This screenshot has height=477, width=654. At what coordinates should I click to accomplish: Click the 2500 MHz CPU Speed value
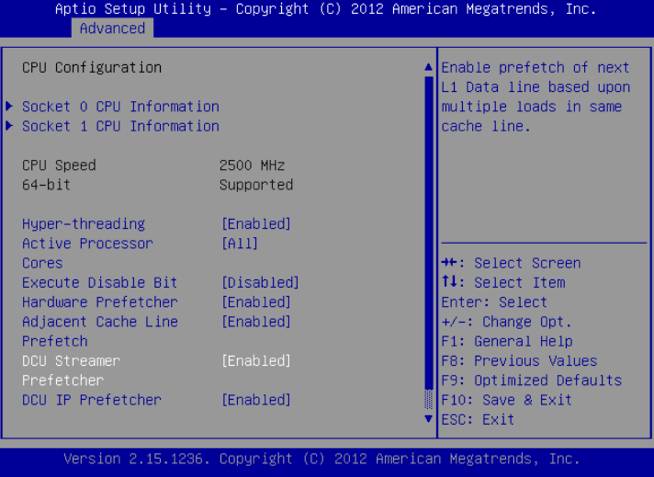click(x=252, y=166)
